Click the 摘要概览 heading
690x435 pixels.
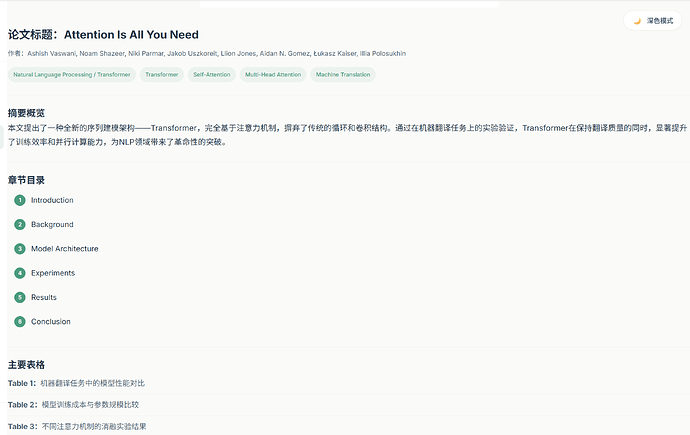(26, 113)
